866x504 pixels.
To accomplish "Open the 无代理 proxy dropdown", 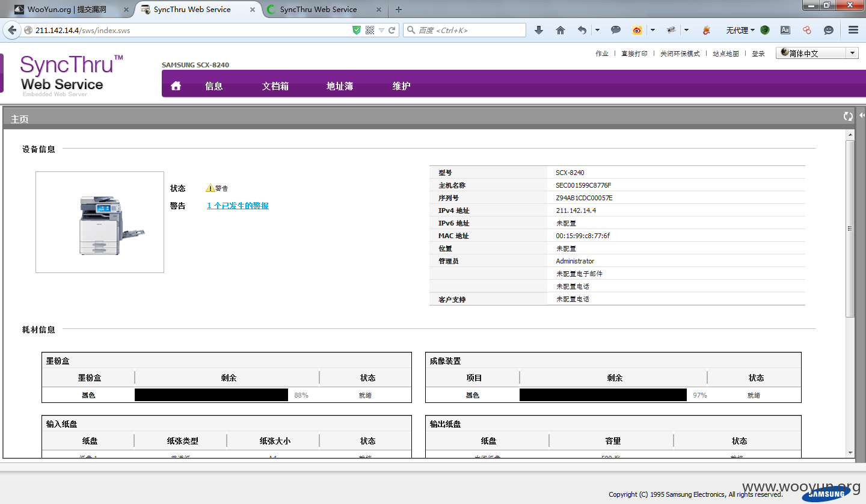I will 740,30.
